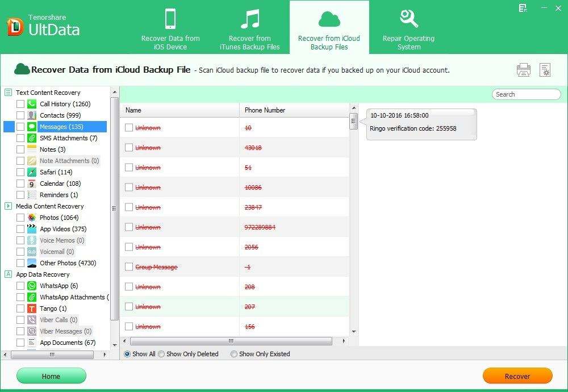Open the Safari (114) category

56,172
